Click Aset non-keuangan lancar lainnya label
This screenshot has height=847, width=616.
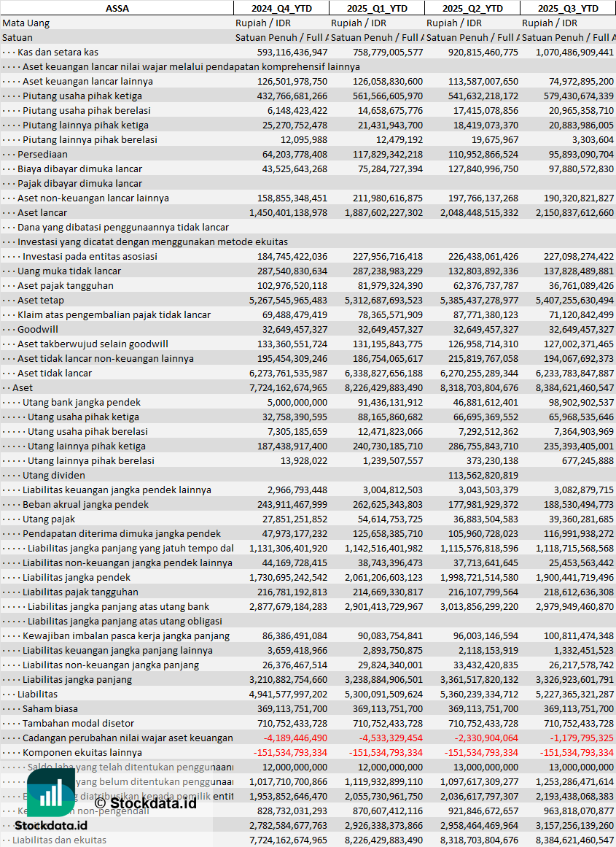(x=93, y=198)
